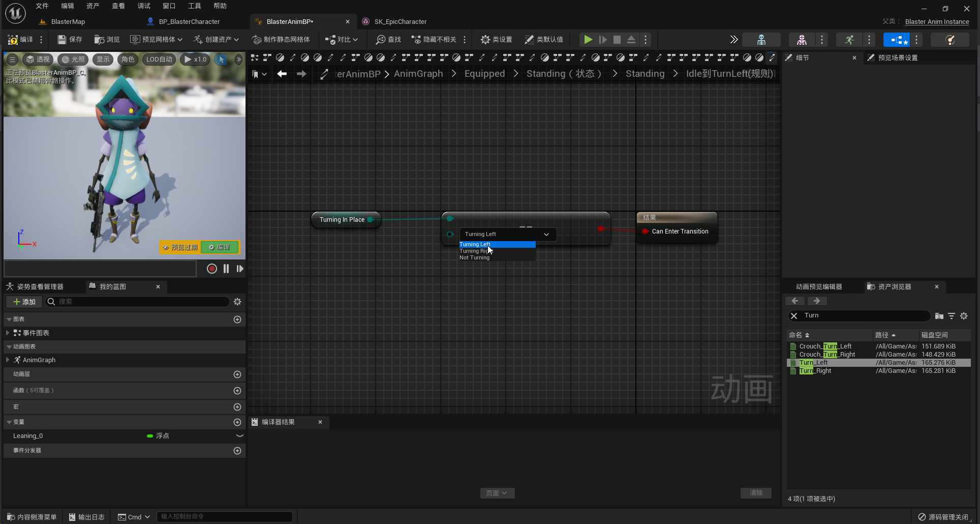Click Can Enter Transition input pin
Image resolution: width=980 pixels, height=524 pixels.
point(645,231)
